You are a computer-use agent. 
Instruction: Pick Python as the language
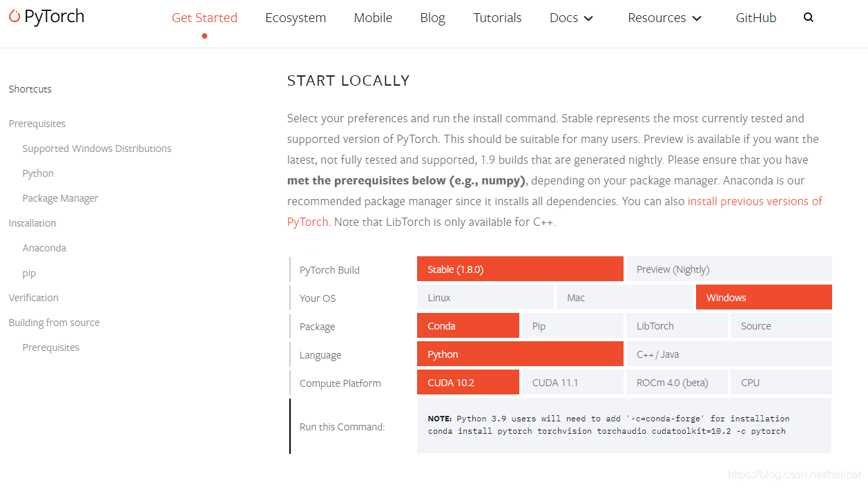520,354
